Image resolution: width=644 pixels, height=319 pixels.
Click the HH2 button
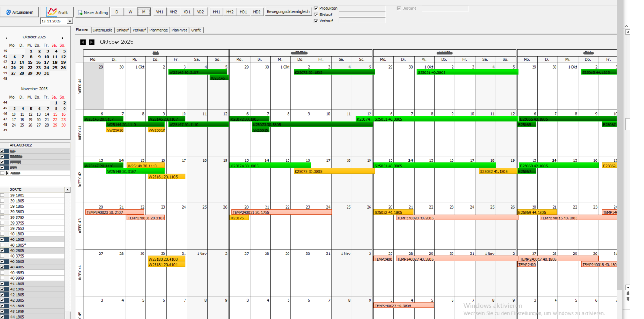click(229, 12)
